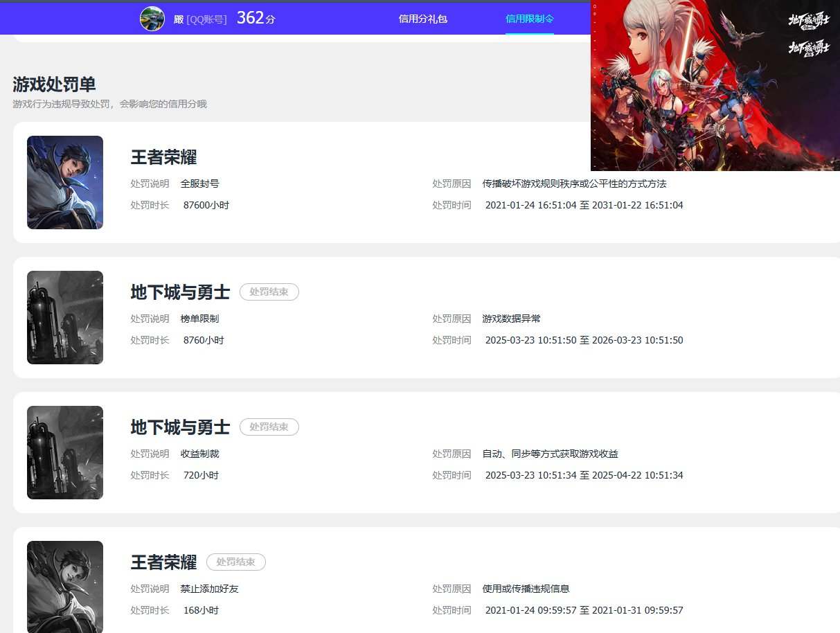Click the [QQ账号] label in header
This screenshot has height=633, width=840.
click(206, 19)
